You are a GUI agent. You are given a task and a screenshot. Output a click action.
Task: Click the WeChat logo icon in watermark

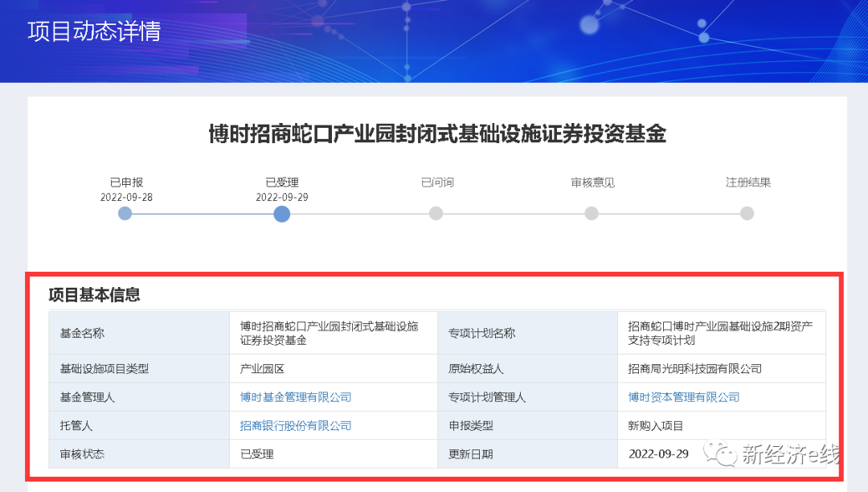click(x=720, y=453)
